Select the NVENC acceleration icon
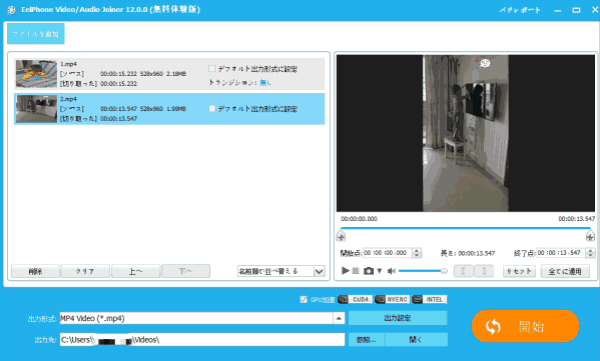The width and height of the screenshot is (600, 361). pyautogui.click(x=392, y=299)
